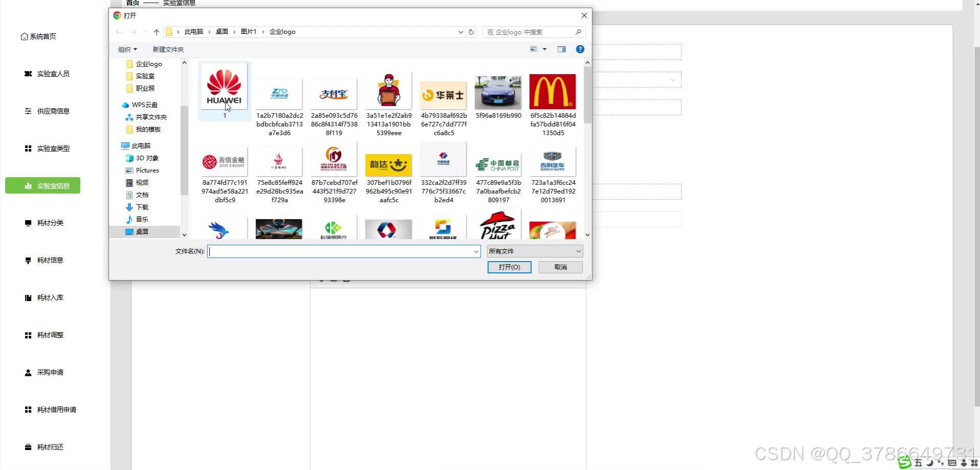
Task: Select the ZTO logo image file
Action: [279, 94]
